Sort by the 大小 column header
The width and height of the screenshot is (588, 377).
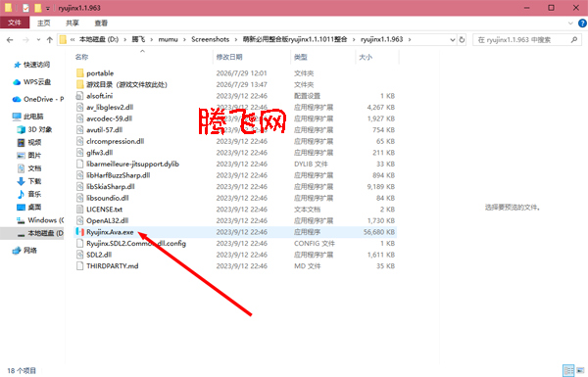point(366,57)
